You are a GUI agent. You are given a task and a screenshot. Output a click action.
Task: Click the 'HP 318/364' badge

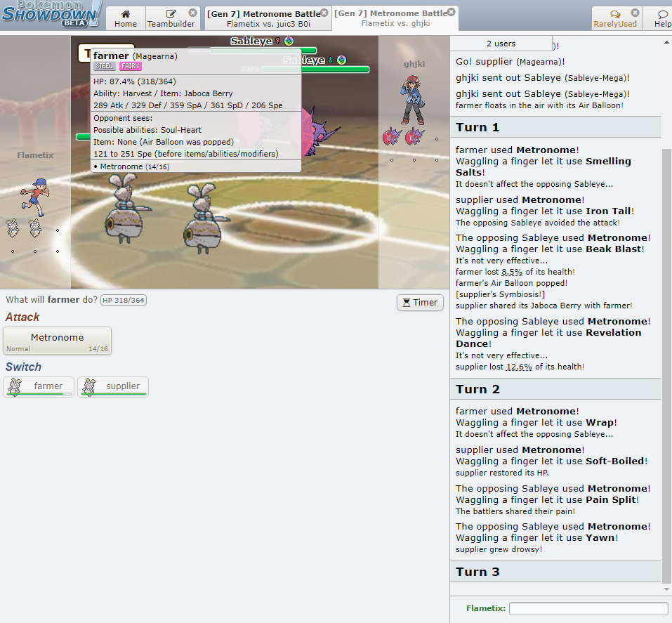point(124,300)
